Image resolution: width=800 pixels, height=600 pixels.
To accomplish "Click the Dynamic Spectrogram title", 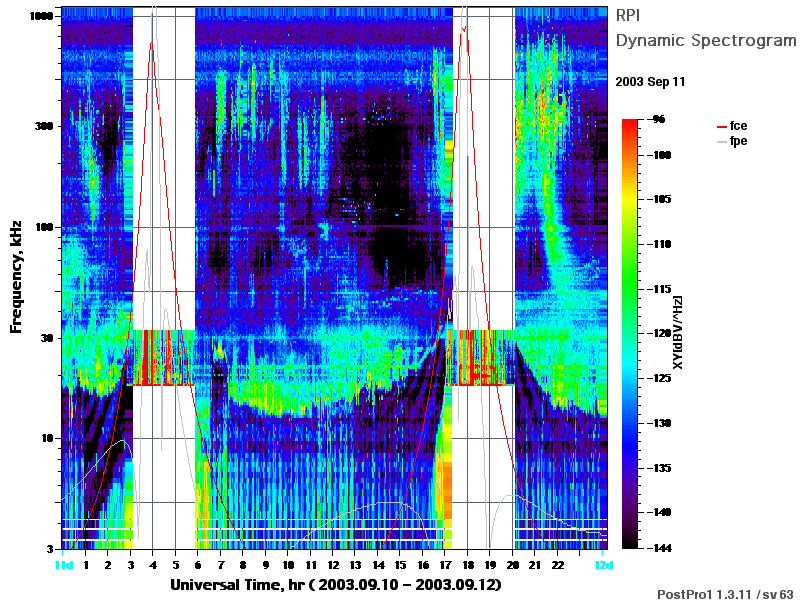I will 706,40.
